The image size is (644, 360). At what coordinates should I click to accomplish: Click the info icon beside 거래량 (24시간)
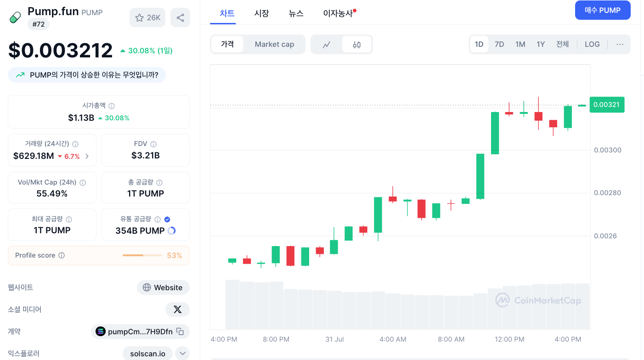point(75,144)
